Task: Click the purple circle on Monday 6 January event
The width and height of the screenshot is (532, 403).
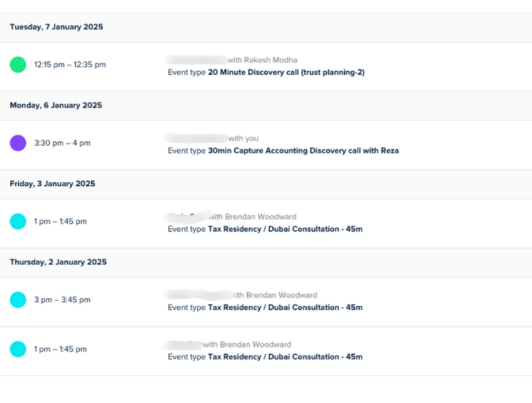Action: pyautogui.click(x=18, y=143)
